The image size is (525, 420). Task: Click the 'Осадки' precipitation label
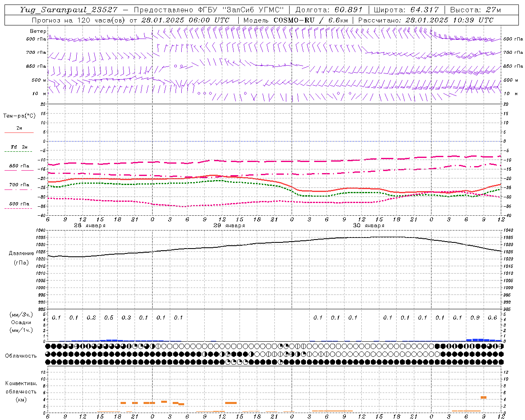pos(21,322)
